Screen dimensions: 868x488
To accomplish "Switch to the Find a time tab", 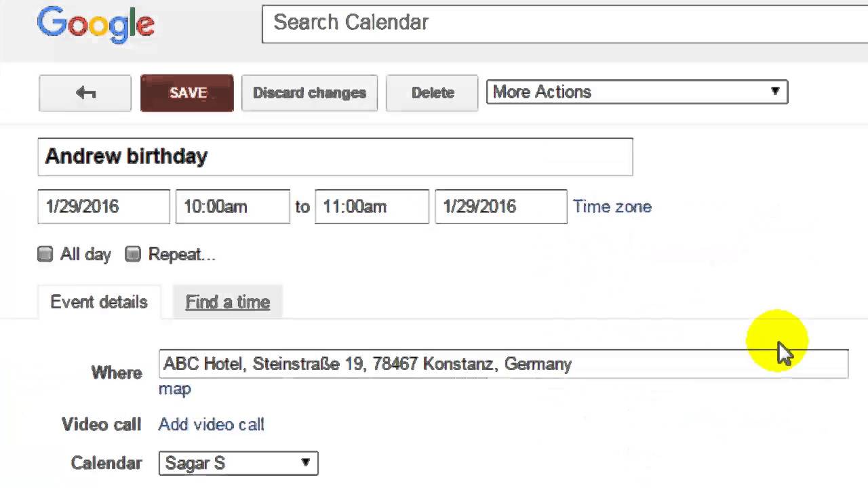I will (x=228, y=302).
